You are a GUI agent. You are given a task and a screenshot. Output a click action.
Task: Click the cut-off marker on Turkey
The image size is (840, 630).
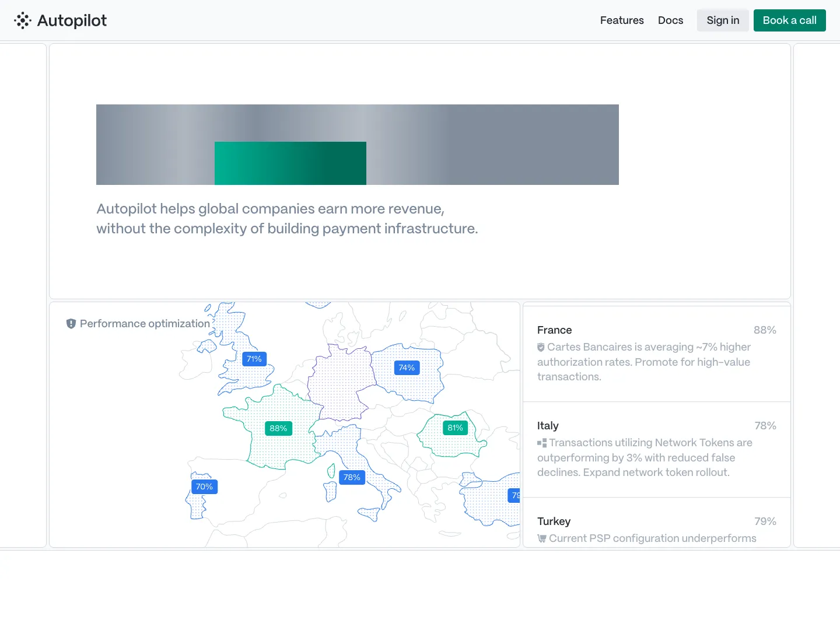514,495
